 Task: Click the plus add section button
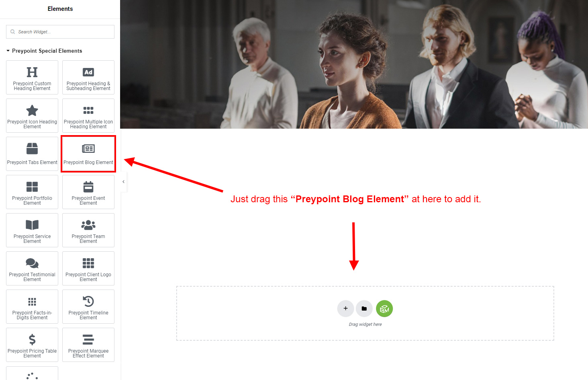coord(345,308)
